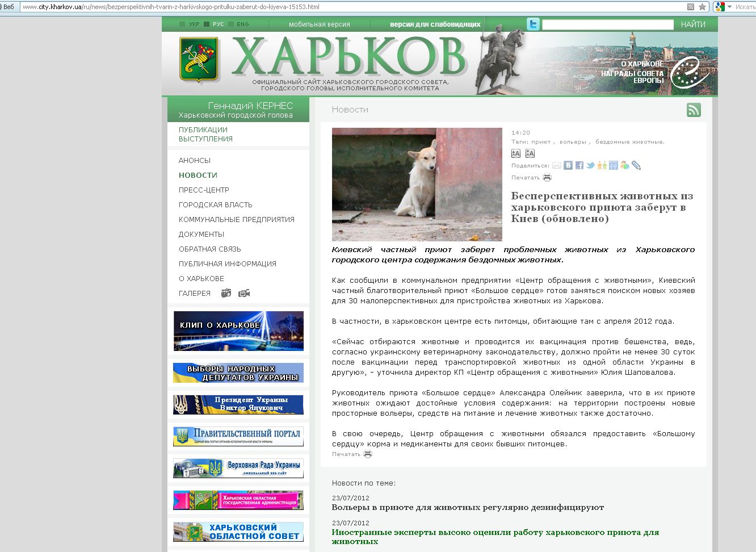
Task: Click the site search input field
Action: point(608,24)
